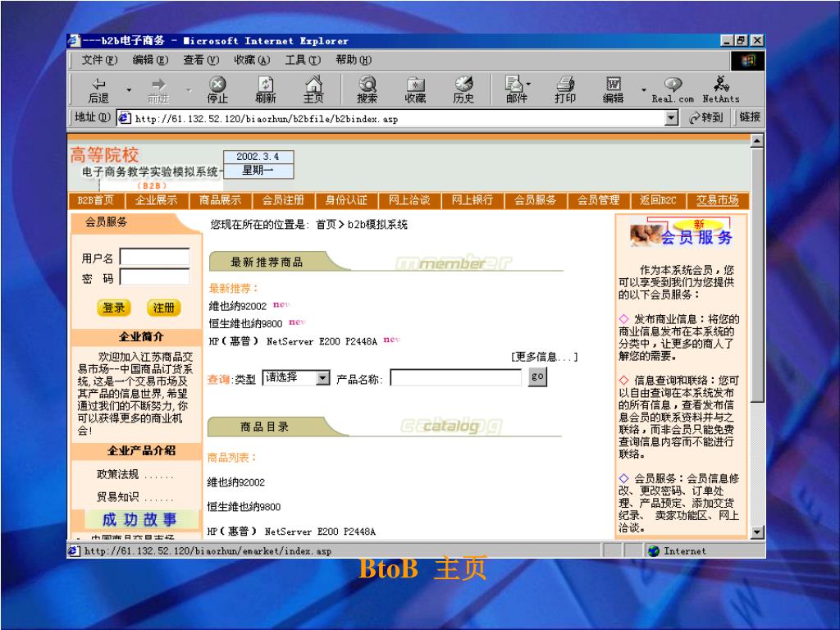This screenshot has width=840, height=630.
Task: Expand the address bar URL dropdown
Action: pos(671,118)
